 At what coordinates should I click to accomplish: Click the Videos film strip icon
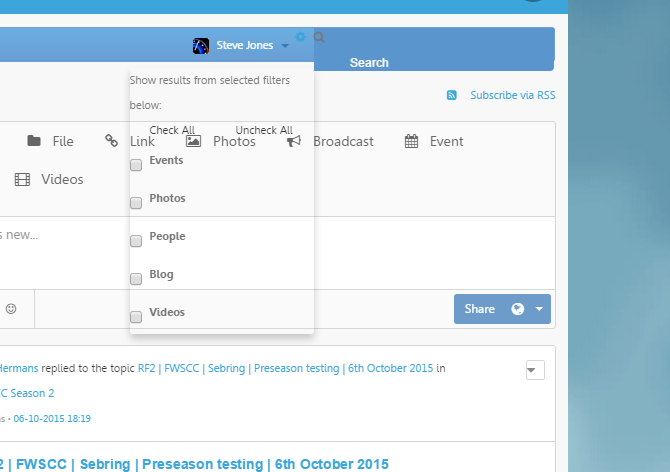(x=22, y=179)
